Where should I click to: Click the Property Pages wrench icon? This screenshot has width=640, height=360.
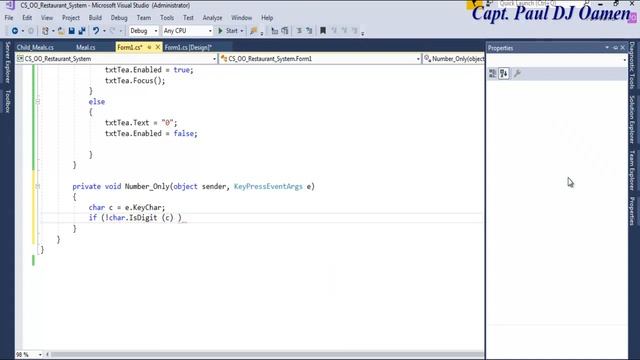point(517,73)
